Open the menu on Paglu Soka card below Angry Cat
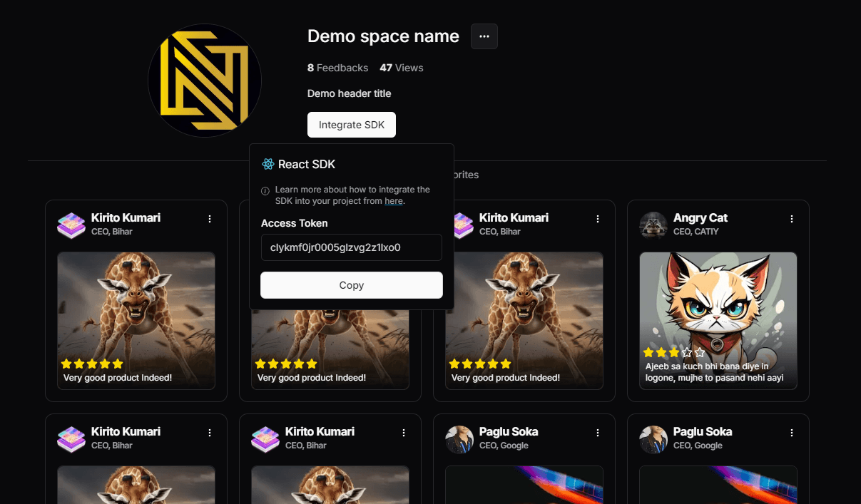This screenshot has height=504, width=861. click(x=792, y=433)
